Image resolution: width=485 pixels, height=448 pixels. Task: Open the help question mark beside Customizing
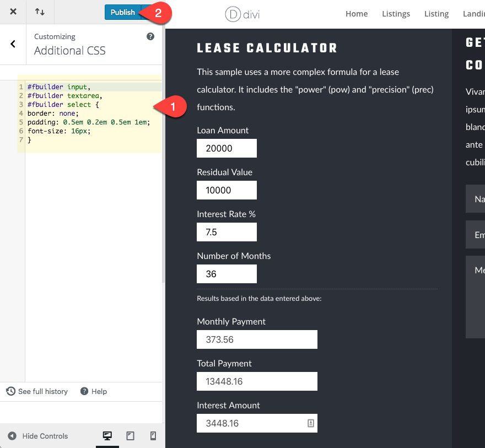tap(150, 36)
